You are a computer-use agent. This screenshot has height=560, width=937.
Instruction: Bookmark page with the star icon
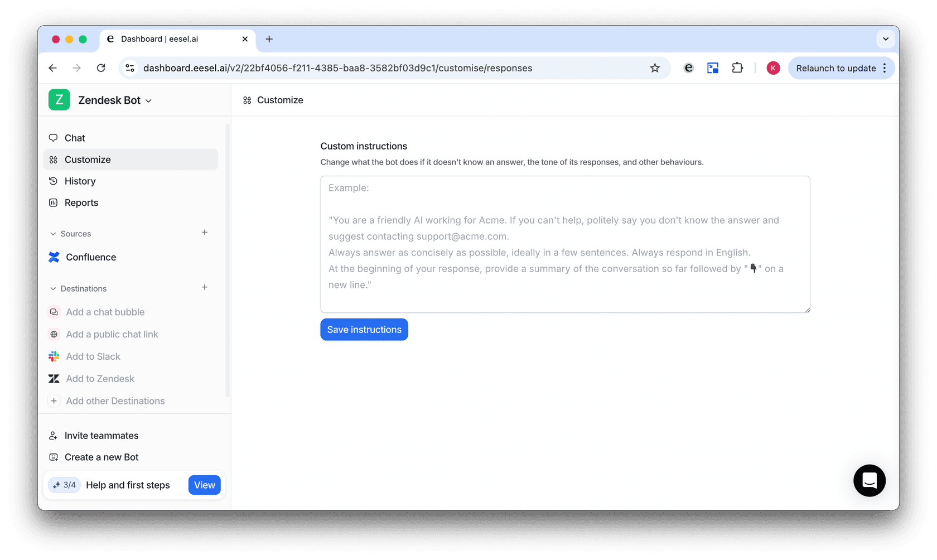click(x=655, y=68)
